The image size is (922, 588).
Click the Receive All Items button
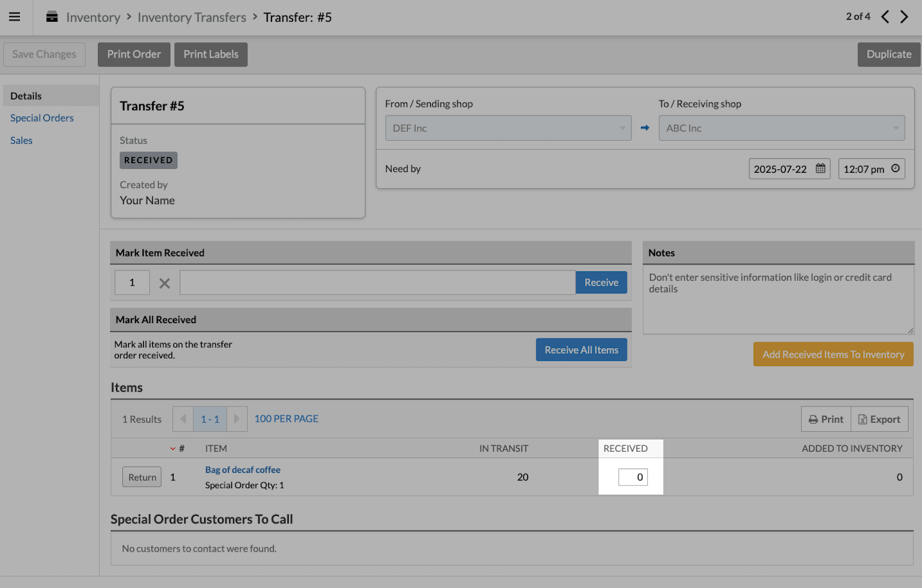pos(581,350)
